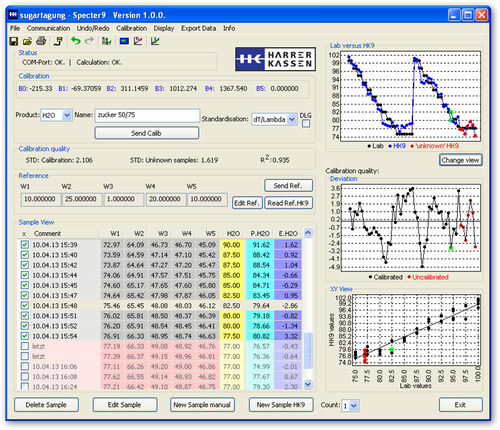This screenshot has width=500, height=430.
Task: Undo with the green arrow icon
Action: [76, 41]
